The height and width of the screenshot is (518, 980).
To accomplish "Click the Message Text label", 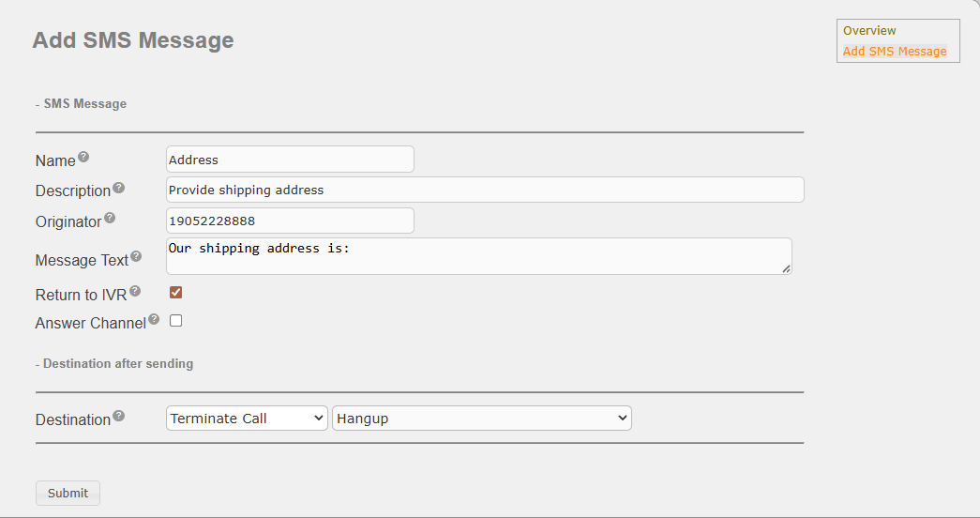I will tap(82, 260).
